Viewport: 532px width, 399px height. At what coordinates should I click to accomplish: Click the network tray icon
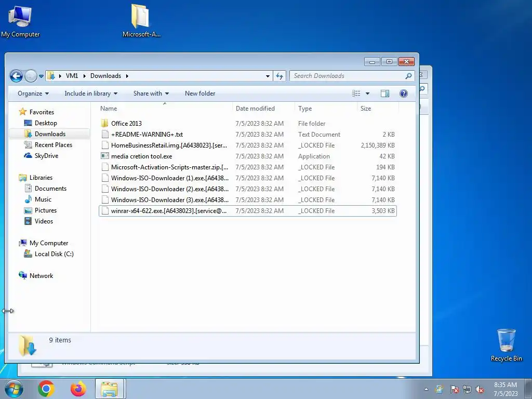point(467,389)
